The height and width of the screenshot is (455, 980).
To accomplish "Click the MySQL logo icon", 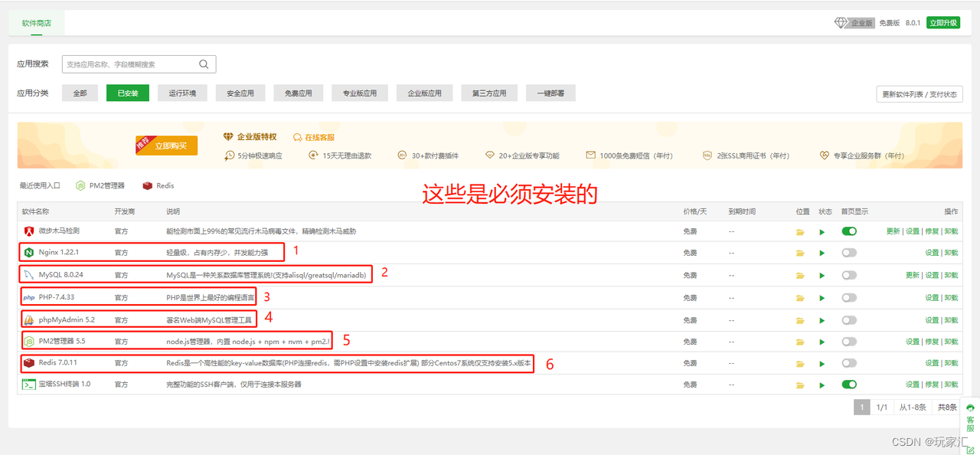I will coord(29,274).
